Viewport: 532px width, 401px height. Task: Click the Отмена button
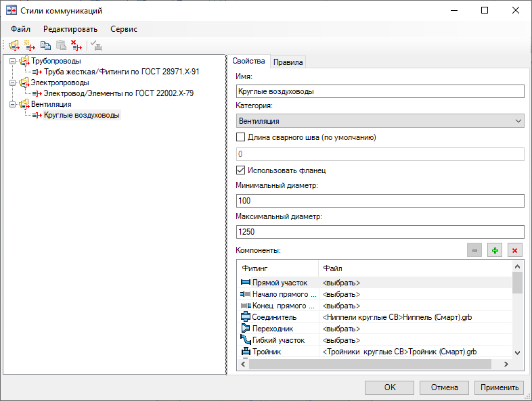[x=444, y=387]
